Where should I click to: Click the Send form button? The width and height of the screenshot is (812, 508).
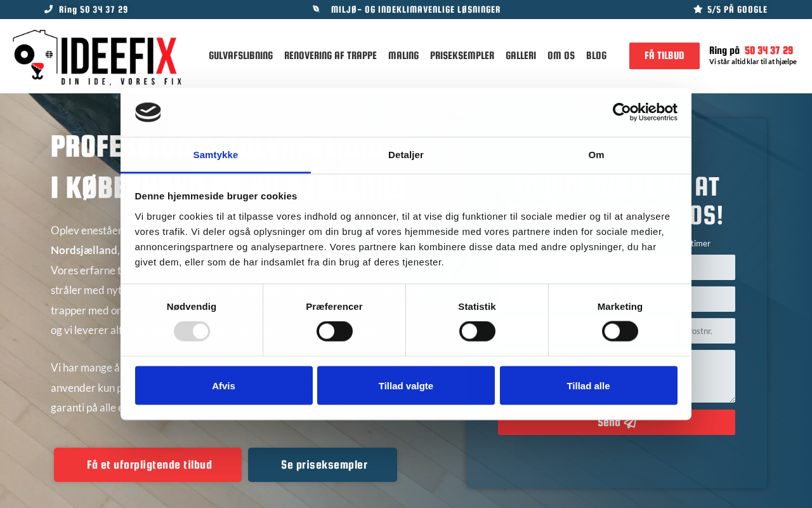(x=617, y=422)
